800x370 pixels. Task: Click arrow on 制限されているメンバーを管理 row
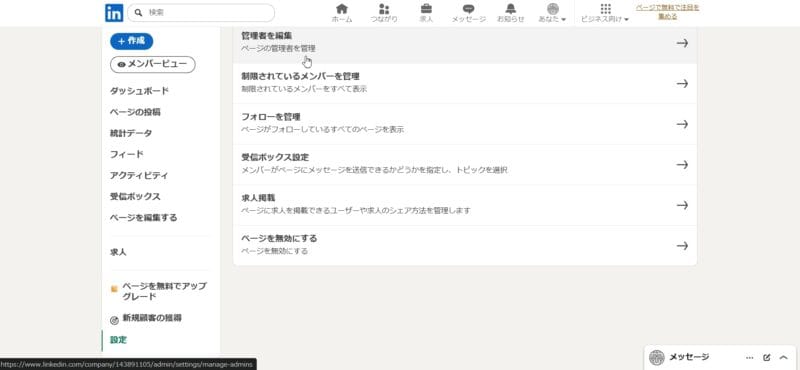(682, 84)
